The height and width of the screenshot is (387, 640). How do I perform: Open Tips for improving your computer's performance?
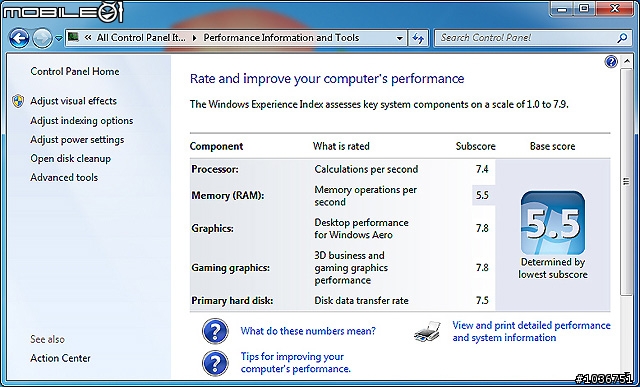[x=296, y=363]
